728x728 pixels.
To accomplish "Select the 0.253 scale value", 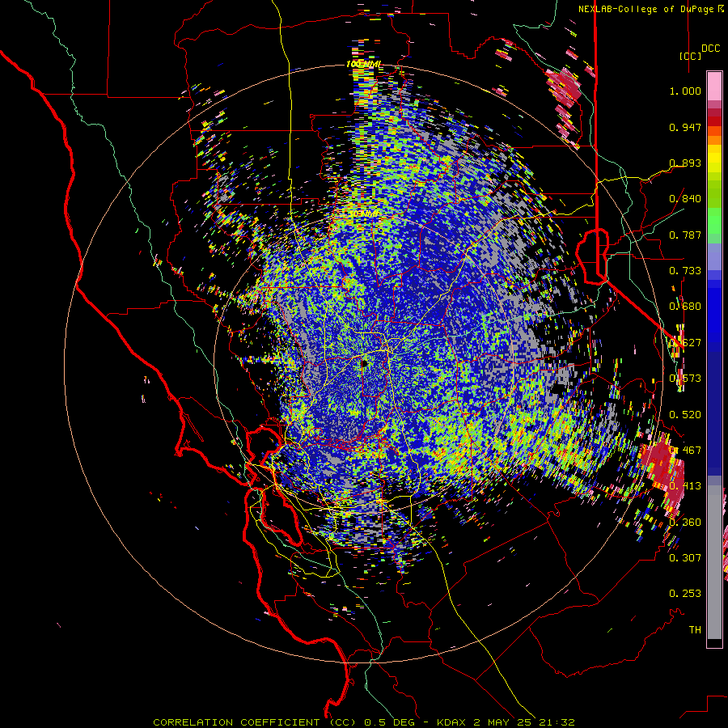I will pyautogui.click(x=685, y=594).
